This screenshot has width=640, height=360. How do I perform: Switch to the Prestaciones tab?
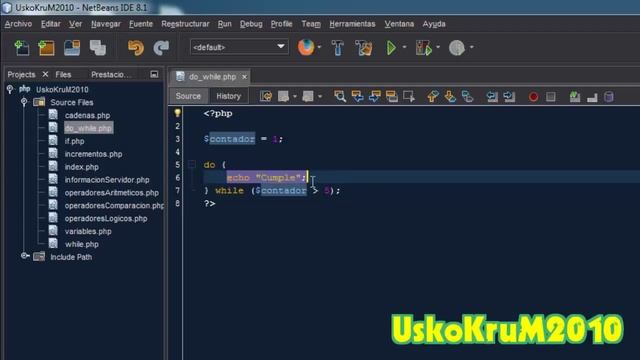coord(111,74)
